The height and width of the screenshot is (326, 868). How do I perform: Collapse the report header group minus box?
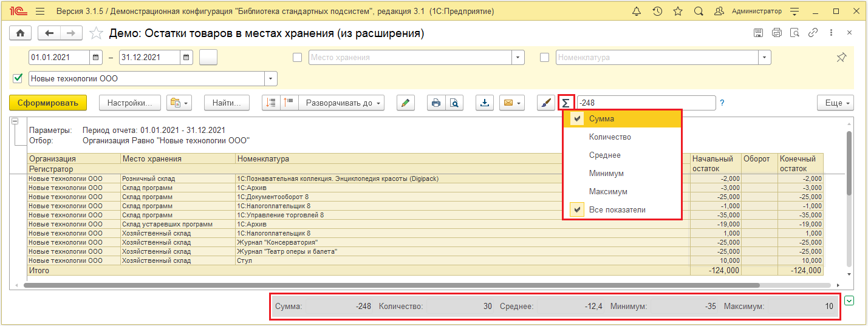(15, 121)
